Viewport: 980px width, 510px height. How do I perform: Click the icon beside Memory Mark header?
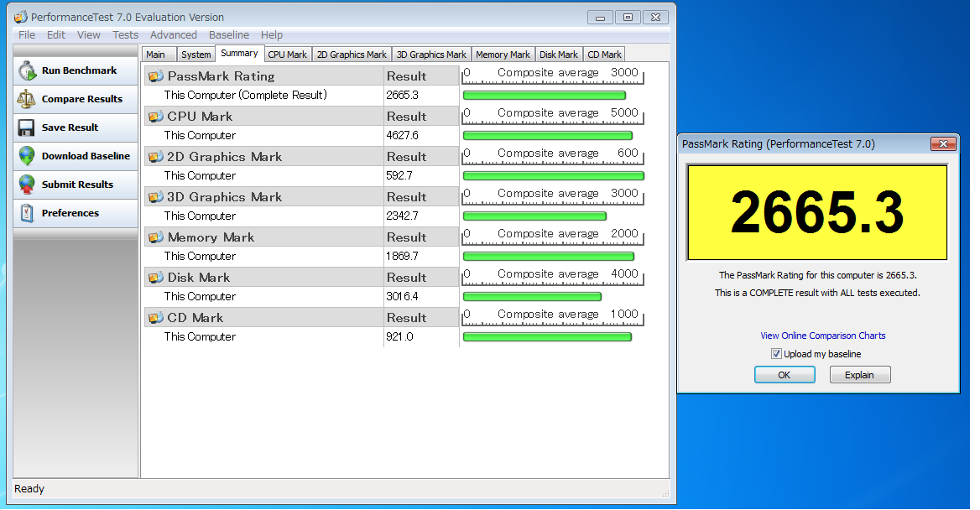click(x=155, y=237)
